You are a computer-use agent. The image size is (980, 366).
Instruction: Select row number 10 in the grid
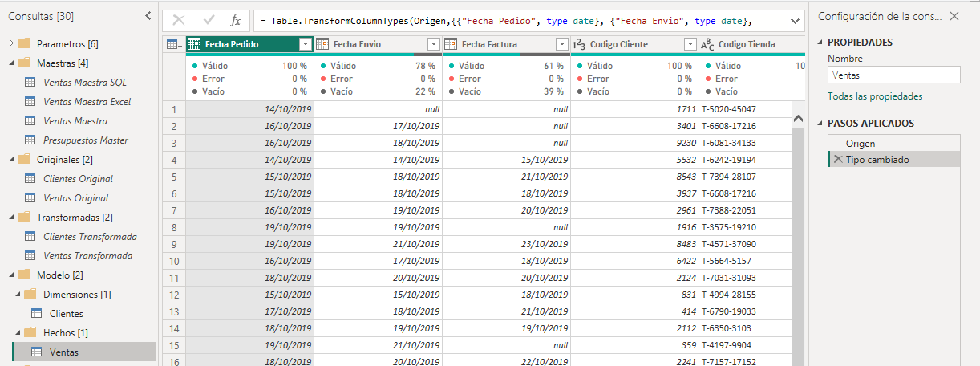[174, 261]
